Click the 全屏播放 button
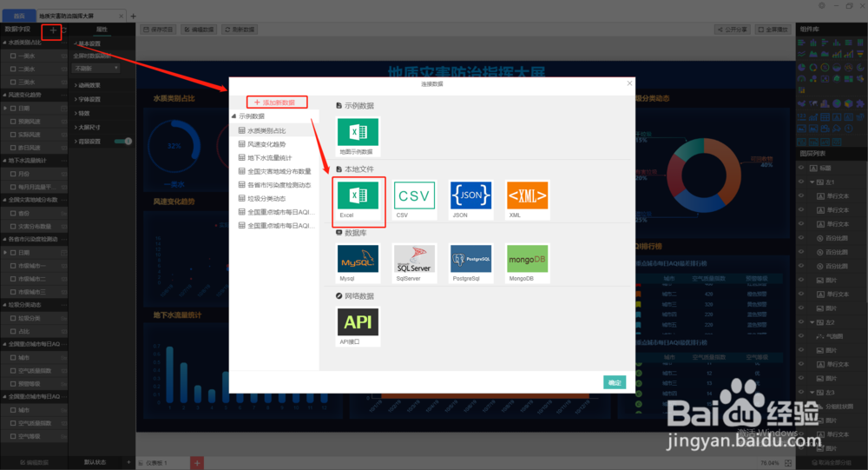The width and height of the screenshot is (868, 470). click(x=773, y=30)
